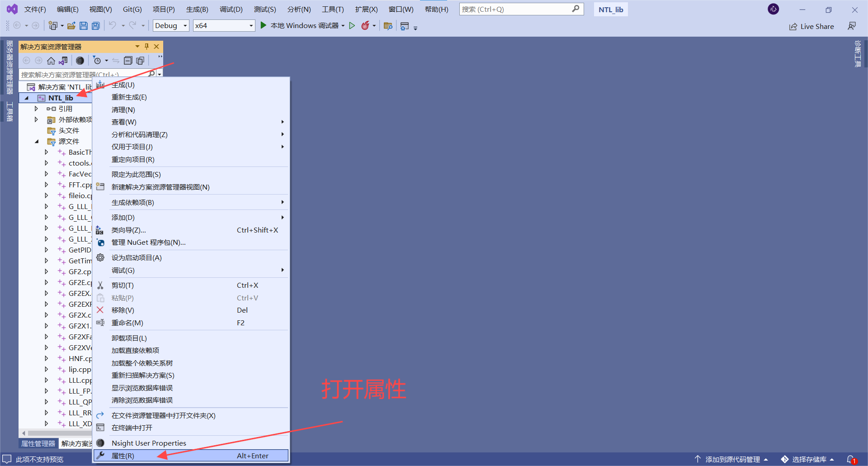868x466 pixels.
Task: Close the Solution Explorer panel
Action: tap(156, 47)
